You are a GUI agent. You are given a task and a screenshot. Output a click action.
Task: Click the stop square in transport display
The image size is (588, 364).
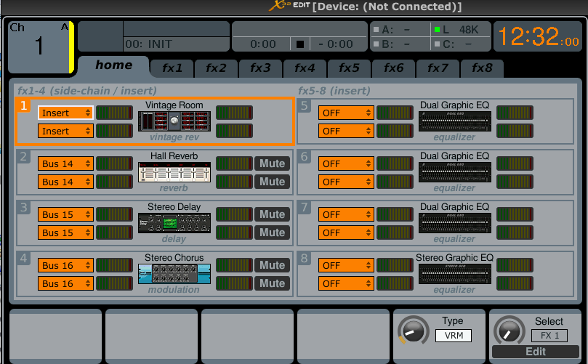click(x=300, y=44)
